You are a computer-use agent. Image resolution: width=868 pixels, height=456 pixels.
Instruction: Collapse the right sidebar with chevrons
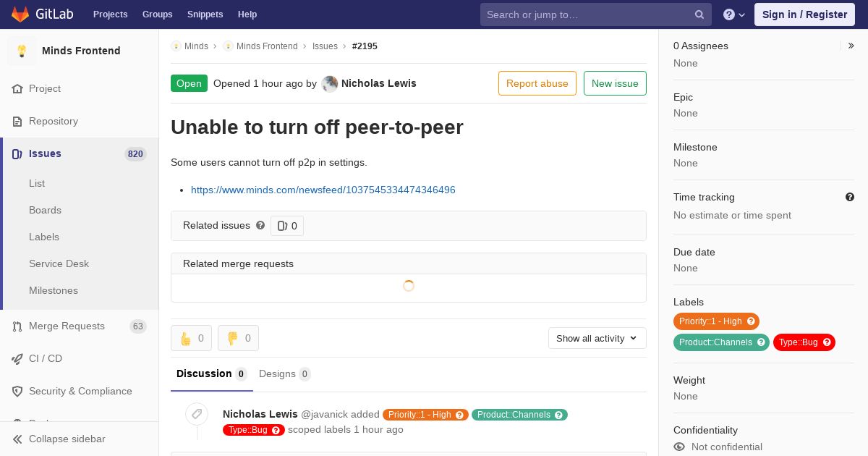pos(851,46)
